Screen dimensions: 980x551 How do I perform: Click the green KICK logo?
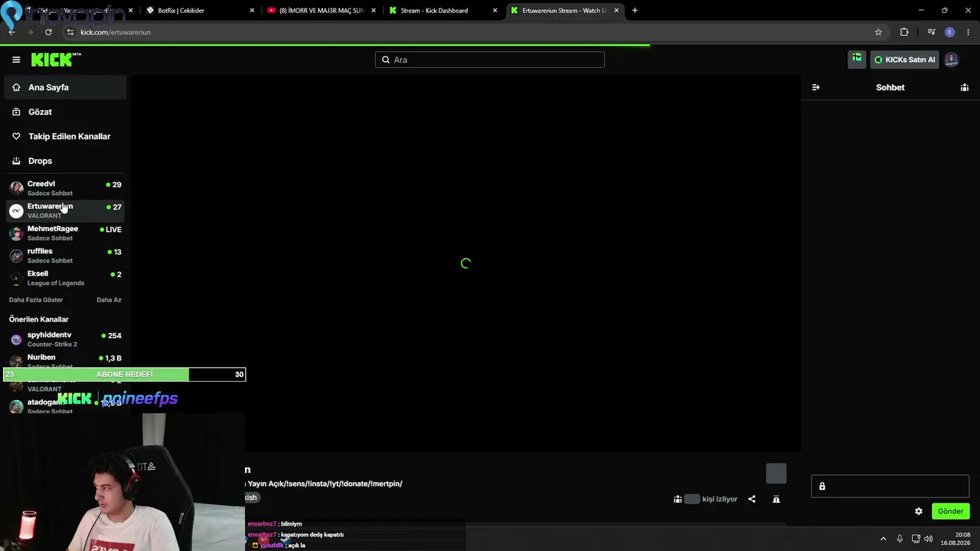click(x=56, y=60)
